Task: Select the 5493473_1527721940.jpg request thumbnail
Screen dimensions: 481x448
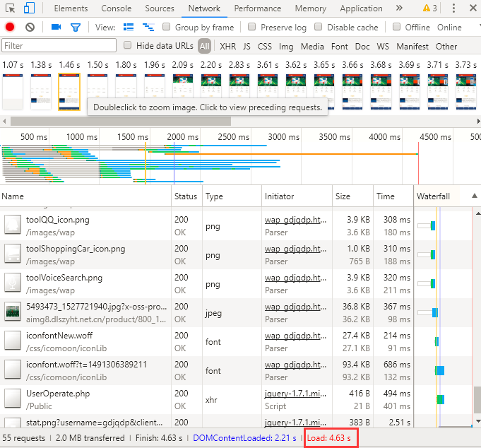Action: (13, 311)
